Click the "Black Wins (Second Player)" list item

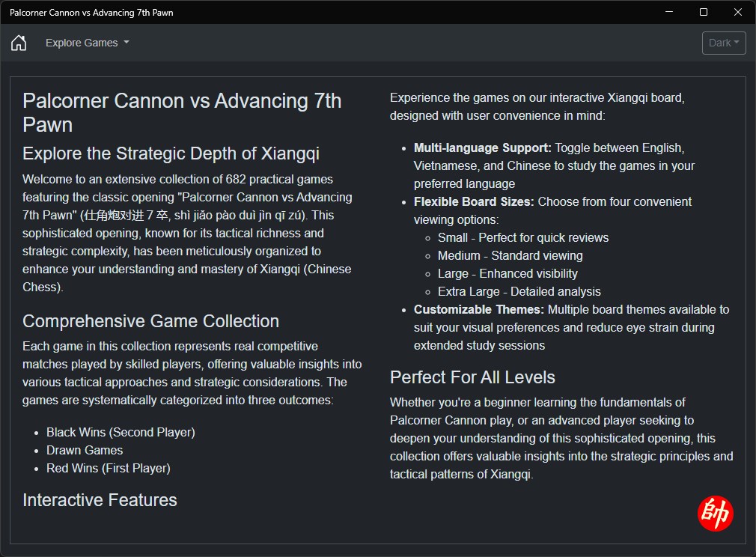pyautogui.click(x=121, y=432)
